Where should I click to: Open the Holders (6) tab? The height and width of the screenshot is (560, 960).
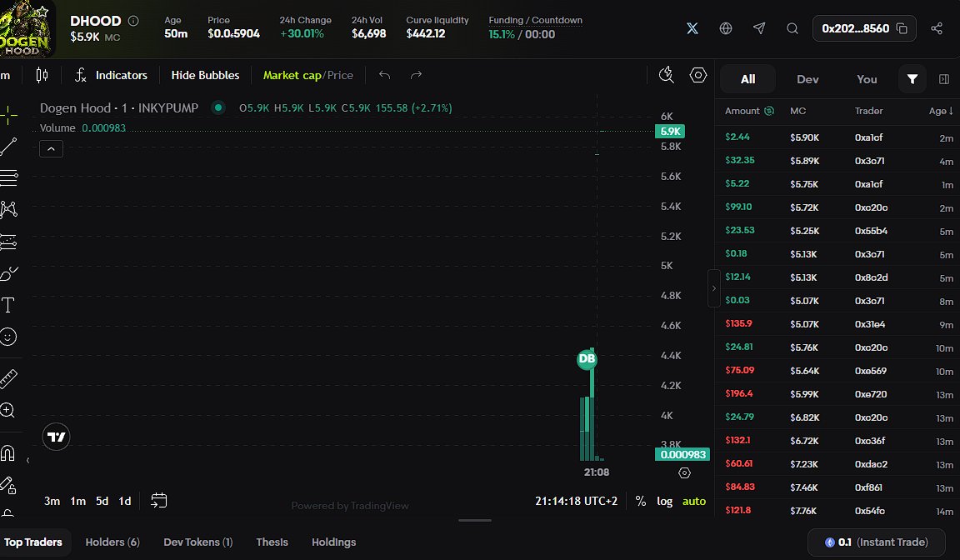[112, 542]
